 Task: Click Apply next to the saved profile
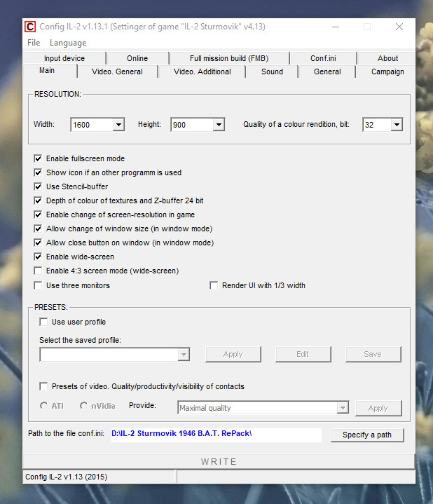233,354
